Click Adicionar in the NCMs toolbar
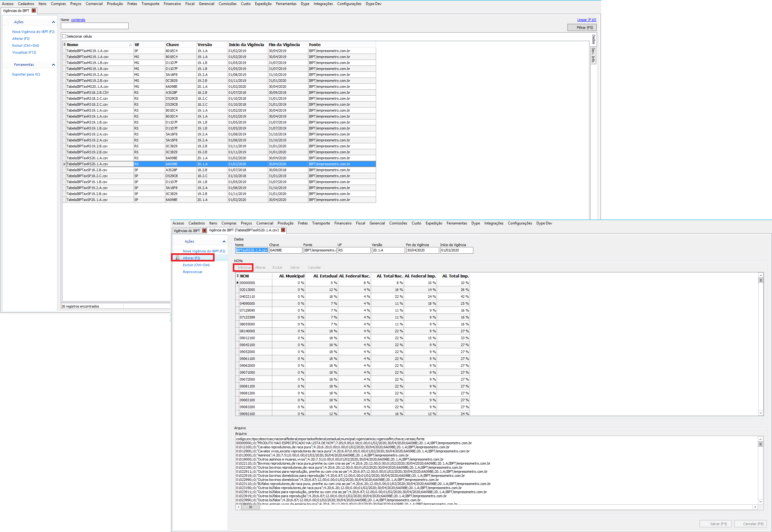Viewport: 772px width, 532px height. pos(244,267)
